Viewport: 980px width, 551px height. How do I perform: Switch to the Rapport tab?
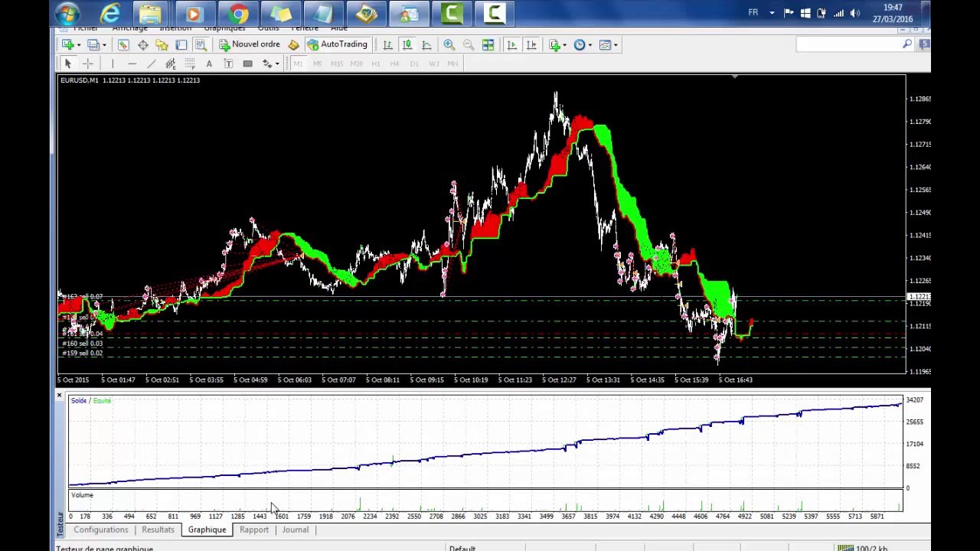coord(254,530)
